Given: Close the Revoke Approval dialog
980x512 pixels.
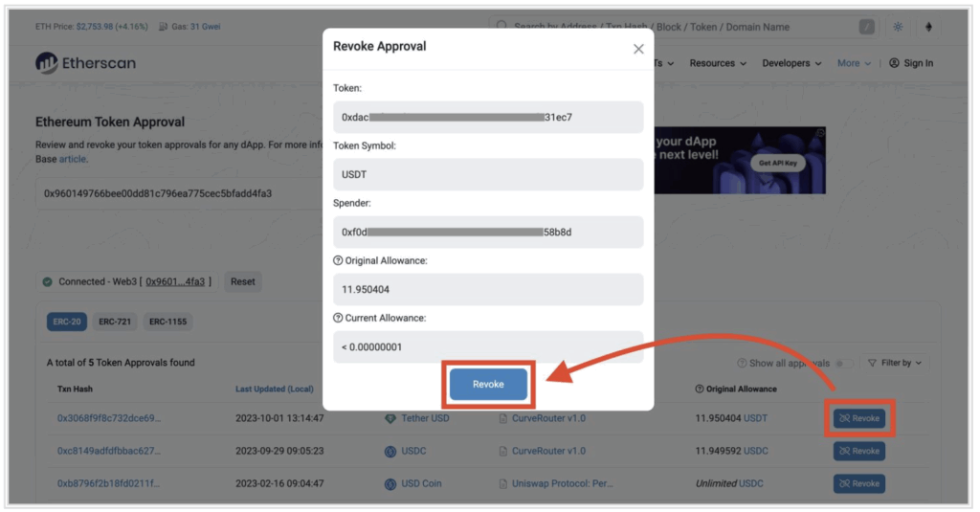Looking at the screenshot, I should pos(638,49).
